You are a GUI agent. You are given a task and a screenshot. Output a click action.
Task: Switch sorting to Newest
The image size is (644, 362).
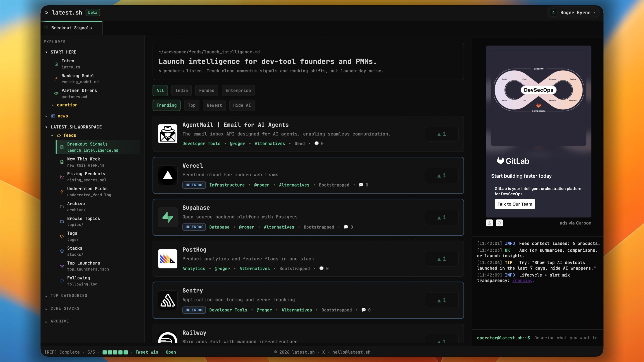214,105
